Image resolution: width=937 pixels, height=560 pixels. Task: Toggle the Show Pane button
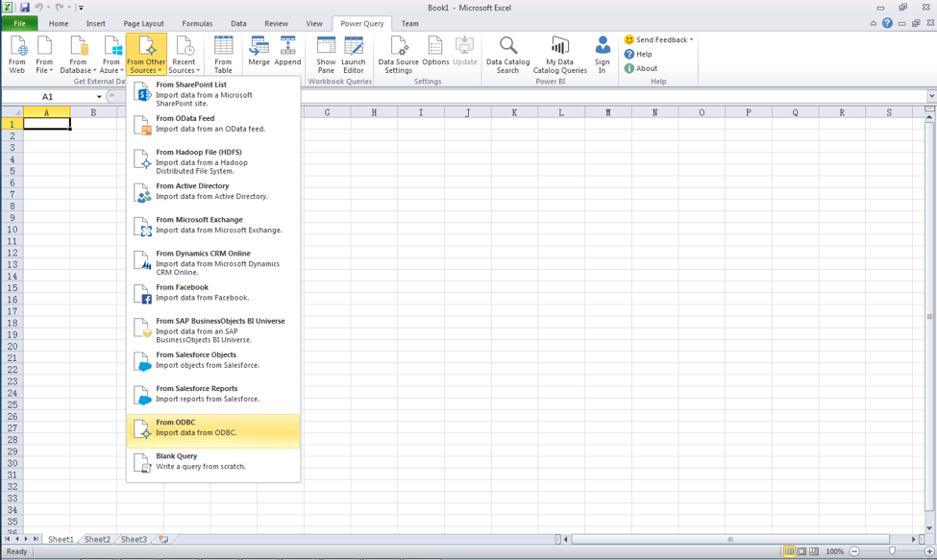326,54
